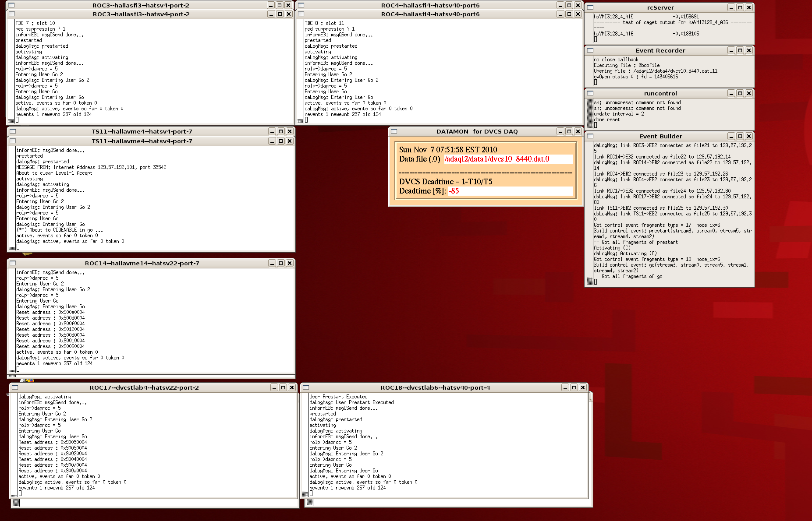Click 'TDC 7 : slot 10' line in ROC3 terminal
This screenshot has width=812, height=521.
point(35,23)
